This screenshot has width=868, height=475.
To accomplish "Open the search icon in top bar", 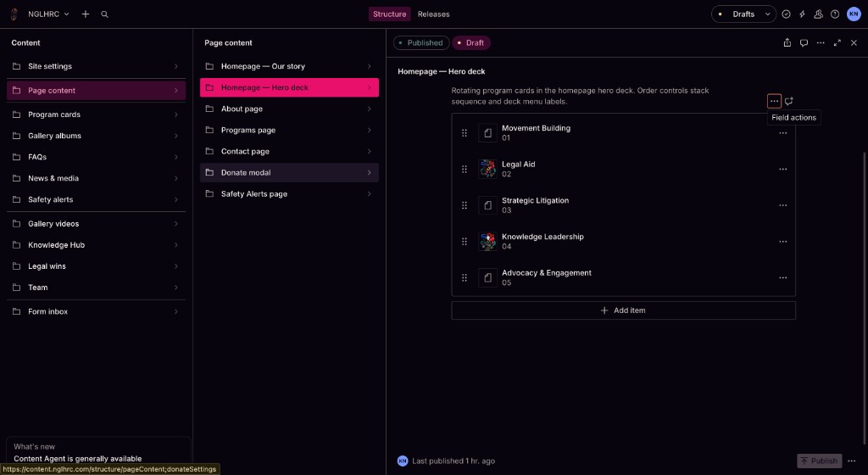I will [104, 14].
